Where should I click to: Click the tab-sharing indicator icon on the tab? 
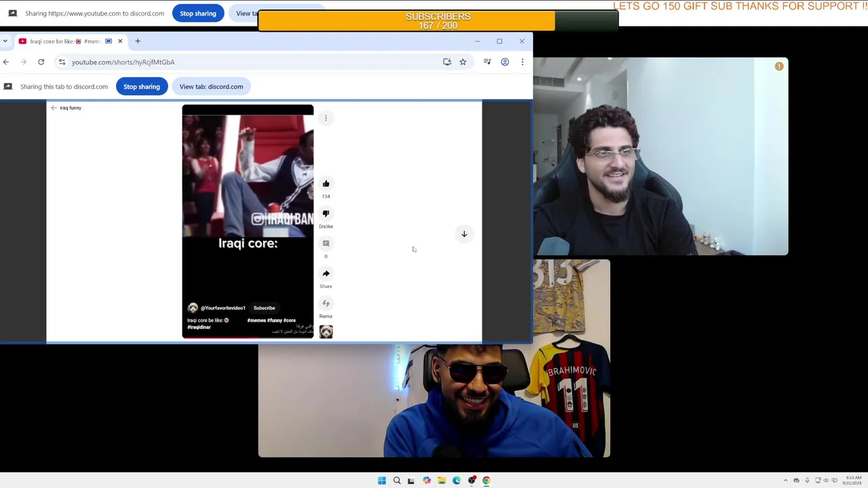pos(108,41)
